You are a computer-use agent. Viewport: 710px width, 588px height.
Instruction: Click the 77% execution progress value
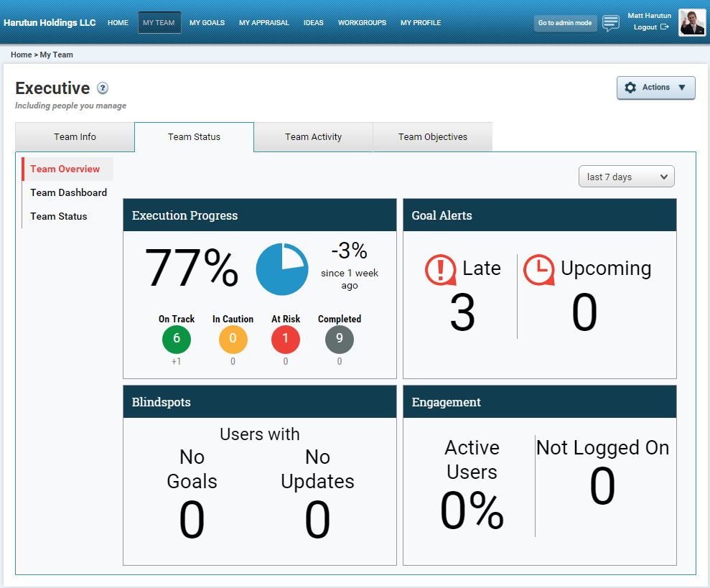tap(192, 269)
